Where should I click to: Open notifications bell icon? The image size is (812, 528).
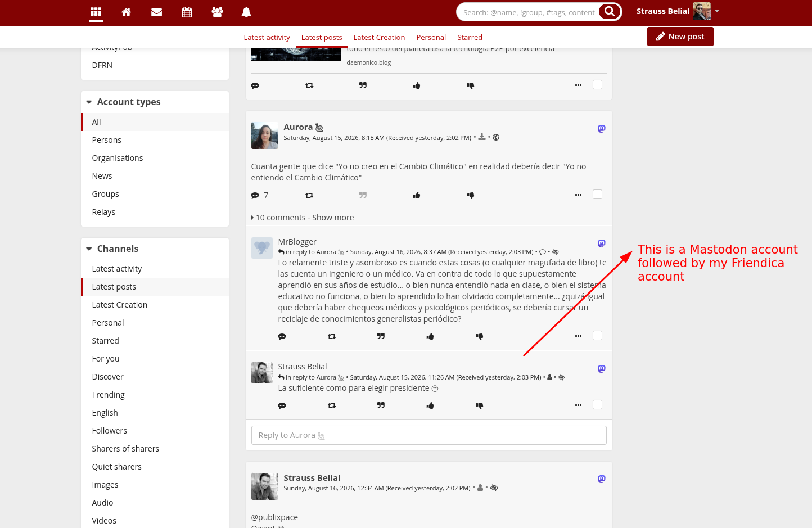coord(246,12)
